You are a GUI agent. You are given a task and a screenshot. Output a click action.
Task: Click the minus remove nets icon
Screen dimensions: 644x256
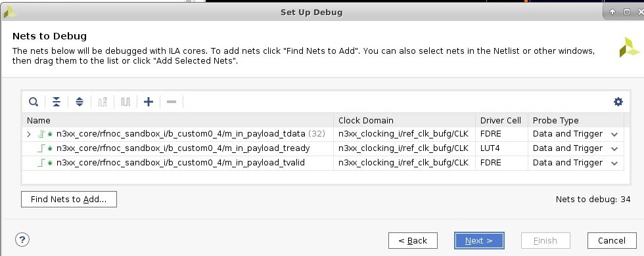172,102
